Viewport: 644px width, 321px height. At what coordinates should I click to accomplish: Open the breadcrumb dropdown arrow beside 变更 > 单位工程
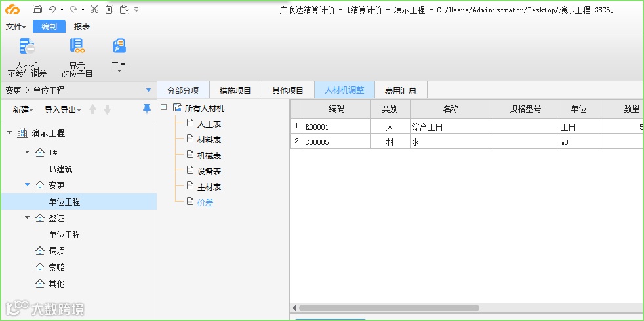(148, 90)
